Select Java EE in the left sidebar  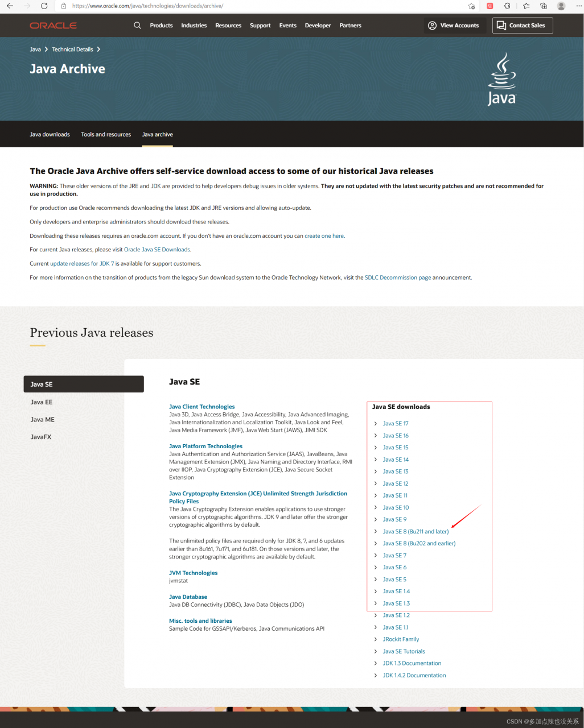pos(42,402)
